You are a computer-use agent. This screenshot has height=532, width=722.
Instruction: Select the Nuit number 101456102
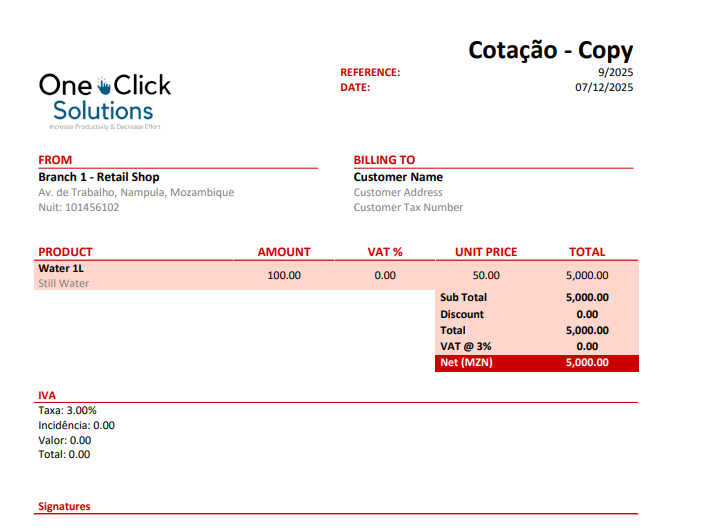coord(79,208)
